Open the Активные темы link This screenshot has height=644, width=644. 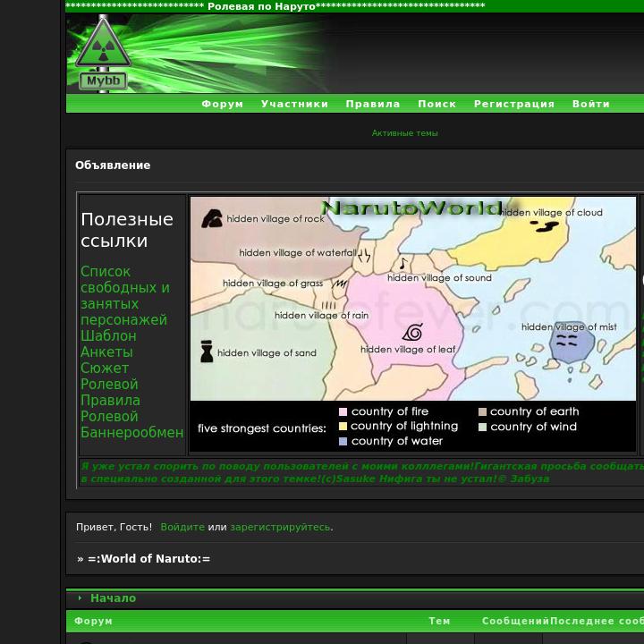point(404,133)
